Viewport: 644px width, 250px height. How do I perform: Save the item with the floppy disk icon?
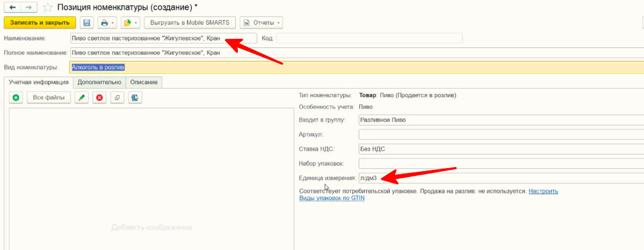[87, 22]
